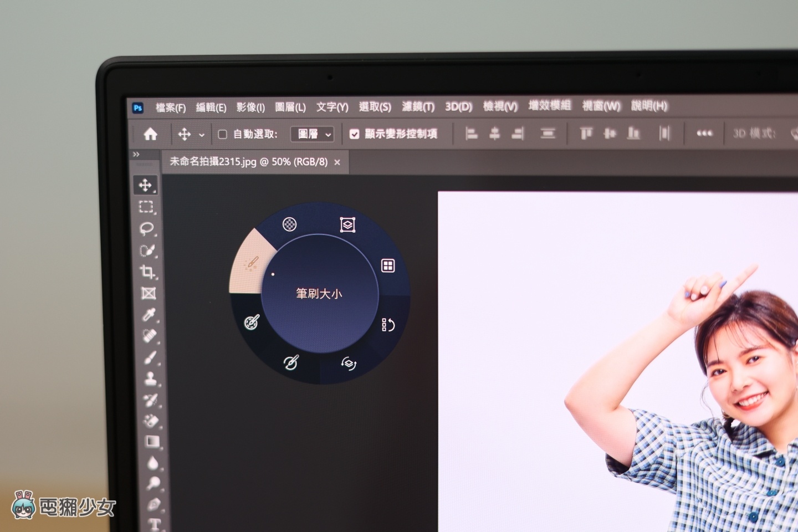Expand the collapsed panel double-arrow at top left
This screenshot has height=532, width=798.
coord(136,155)
